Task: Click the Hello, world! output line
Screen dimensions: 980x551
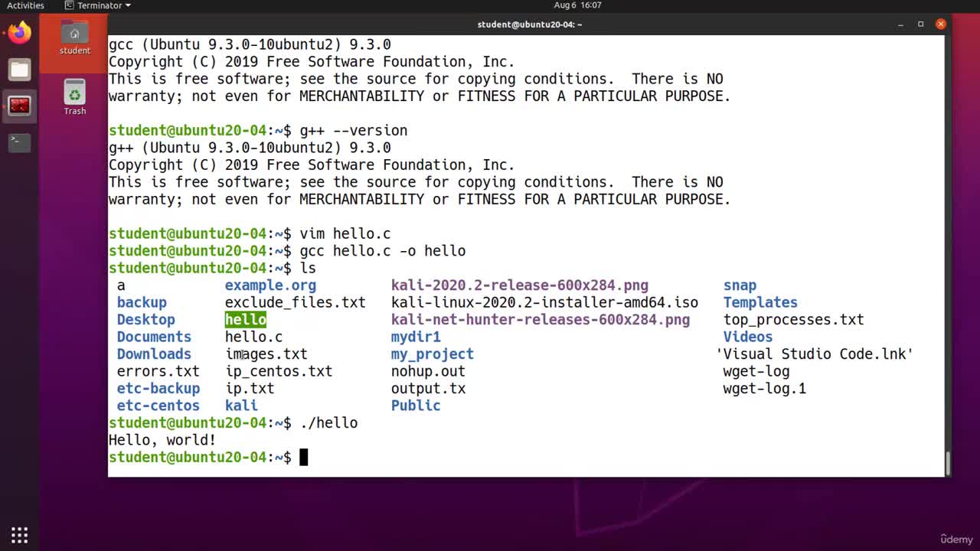Action: point(162,440)
